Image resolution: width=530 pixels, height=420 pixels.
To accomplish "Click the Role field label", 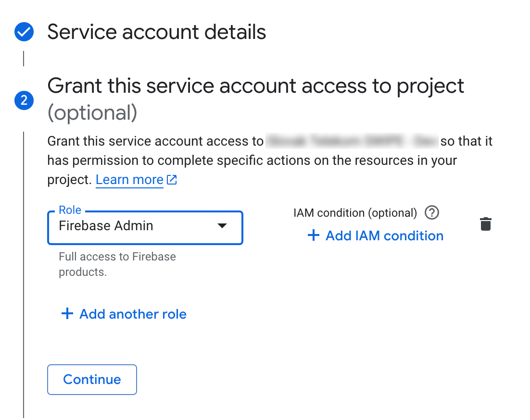I will [x=70, y=210].
